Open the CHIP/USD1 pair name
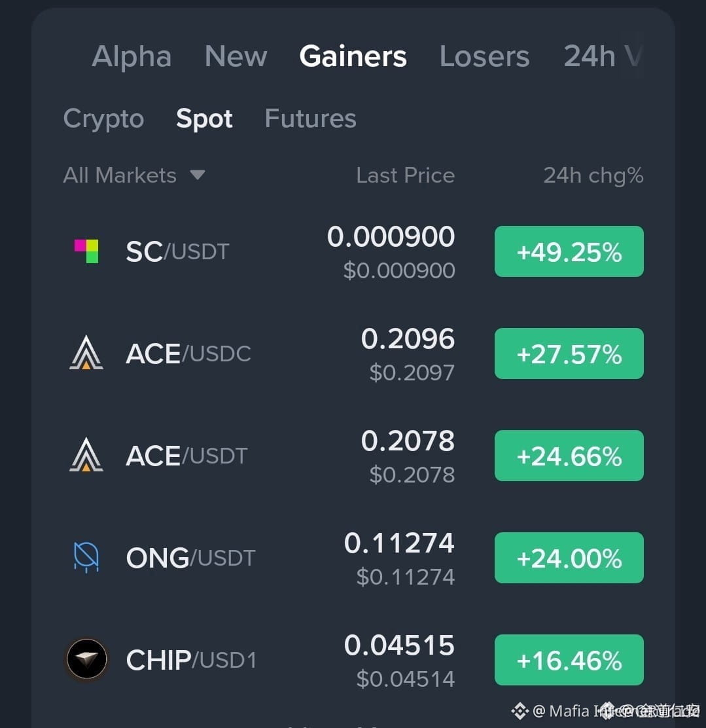Image resolution: width=706 pixels, height=728 pixels. pyautogui.click(x=191, y=660)
